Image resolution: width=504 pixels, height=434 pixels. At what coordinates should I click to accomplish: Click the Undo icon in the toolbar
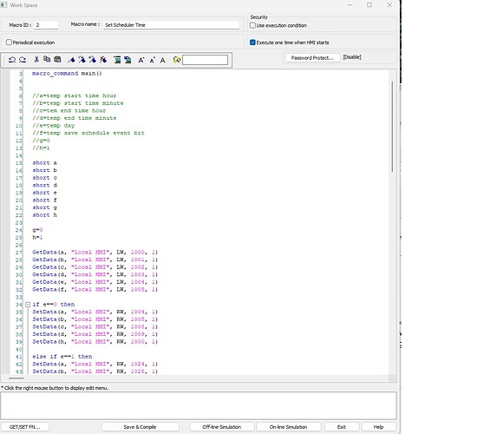pos(12,60)
